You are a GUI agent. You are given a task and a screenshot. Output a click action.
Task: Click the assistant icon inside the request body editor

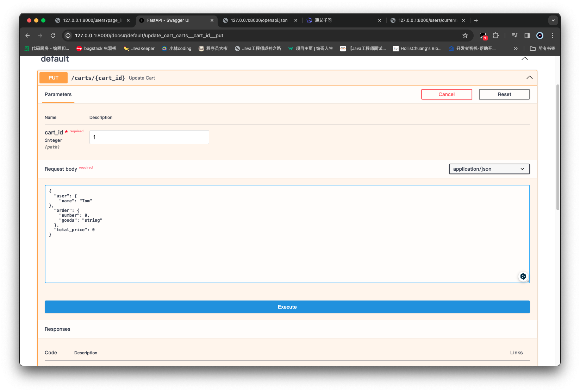point(523,277)
